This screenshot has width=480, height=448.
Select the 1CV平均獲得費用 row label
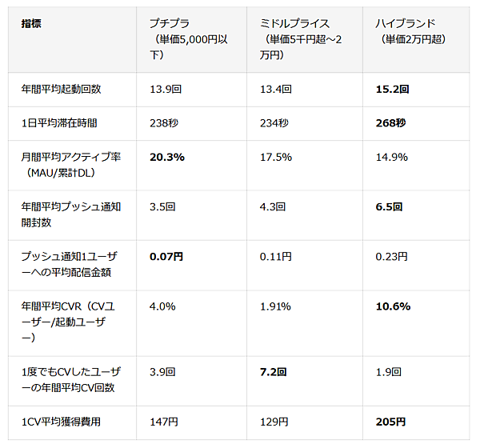(61, 422)
